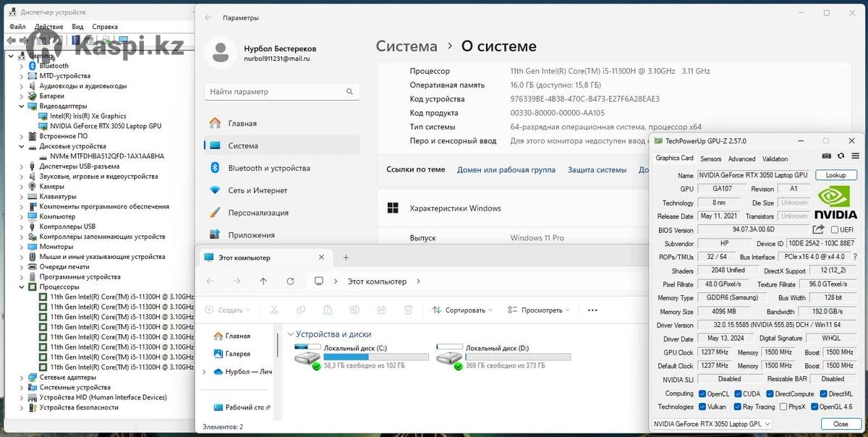
Task: Open the Домен или рабочая группа link
Action: pyautogui.click(x=506, y=170)
